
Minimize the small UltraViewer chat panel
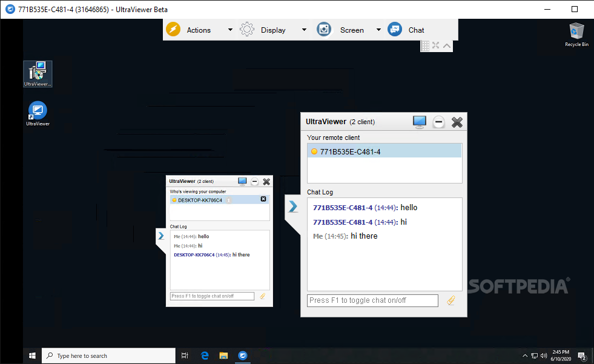tap(254, 182)
